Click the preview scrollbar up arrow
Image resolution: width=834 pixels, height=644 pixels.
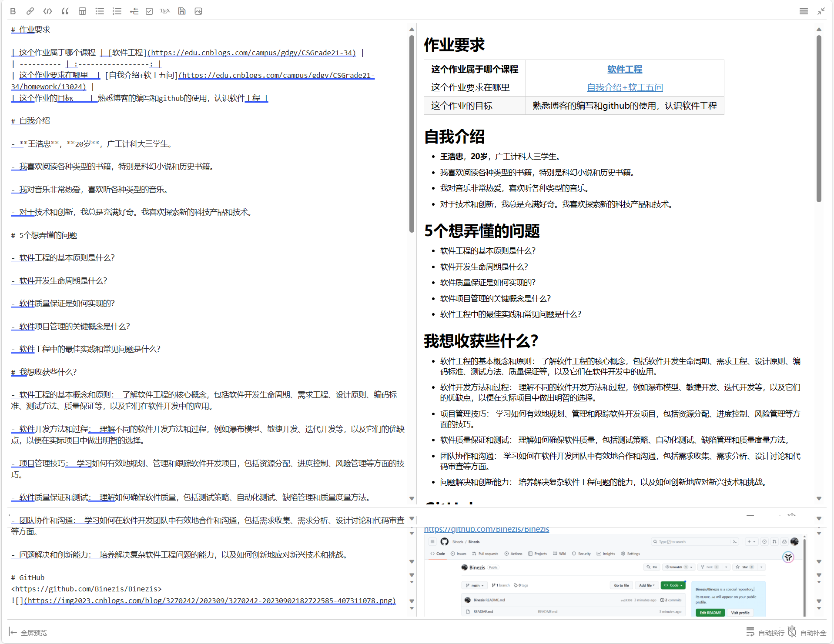click(x=819, y=30)
